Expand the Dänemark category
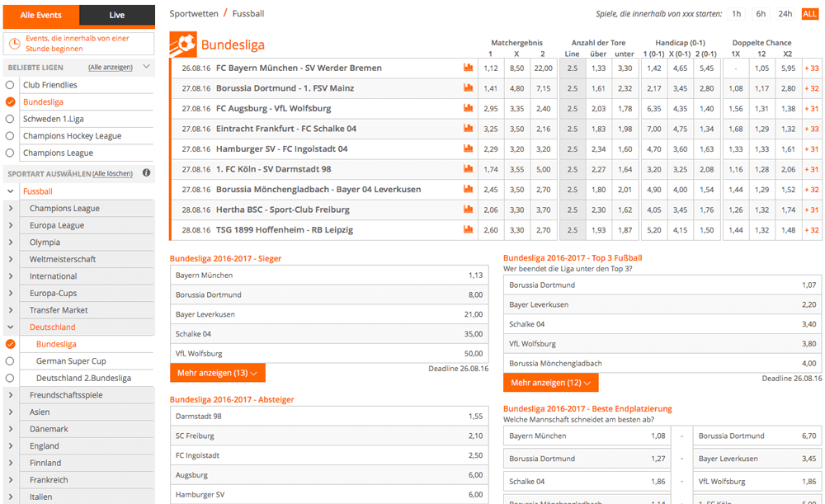 click(x=11, y=429)
